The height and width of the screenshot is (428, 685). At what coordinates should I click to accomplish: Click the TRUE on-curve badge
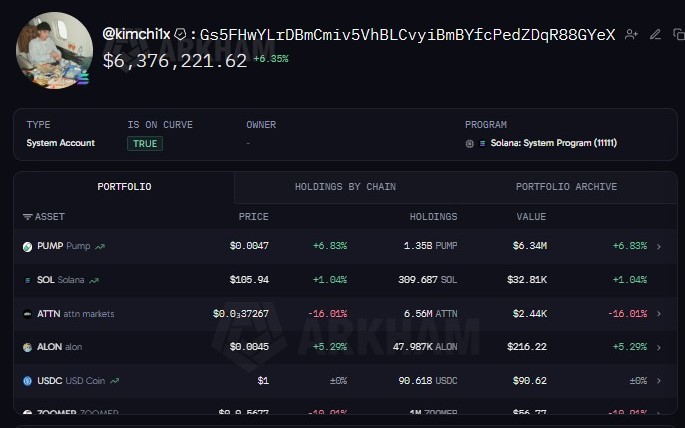(x=145, y=144)
